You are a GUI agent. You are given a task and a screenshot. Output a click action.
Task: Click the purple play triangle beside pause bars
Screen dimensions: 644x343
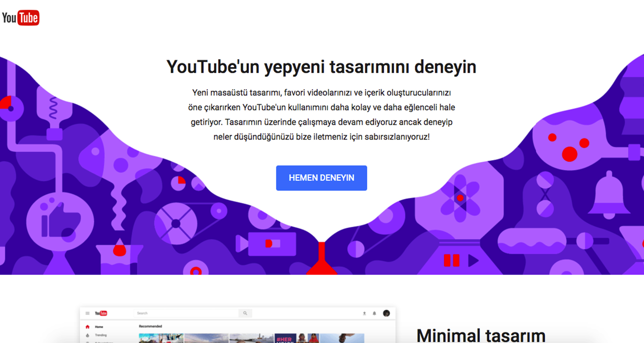[473, 260]
